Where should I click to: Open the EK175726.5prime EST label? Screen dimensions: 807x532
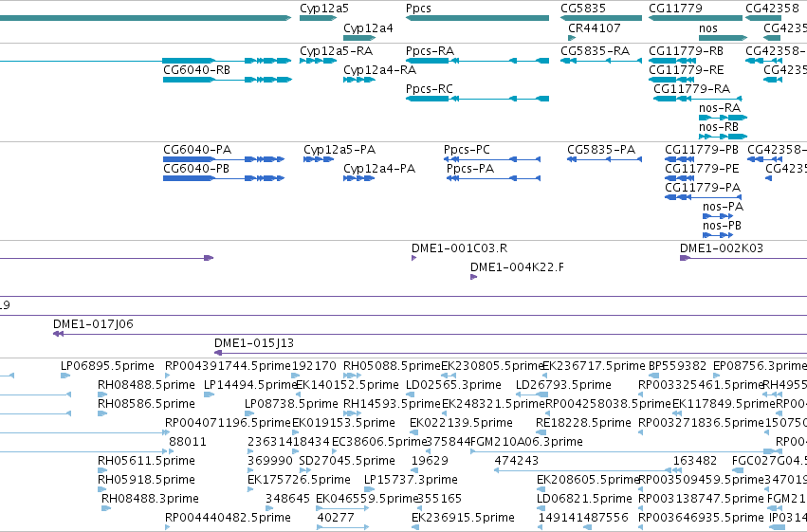click(x=299, y=480)
